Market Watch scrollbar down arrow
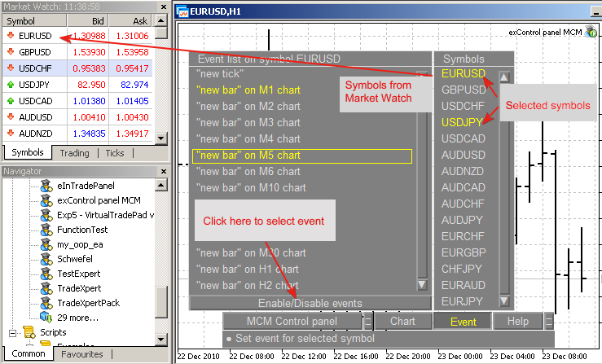Viewport: 602px width, 364px height. point(161,138)
